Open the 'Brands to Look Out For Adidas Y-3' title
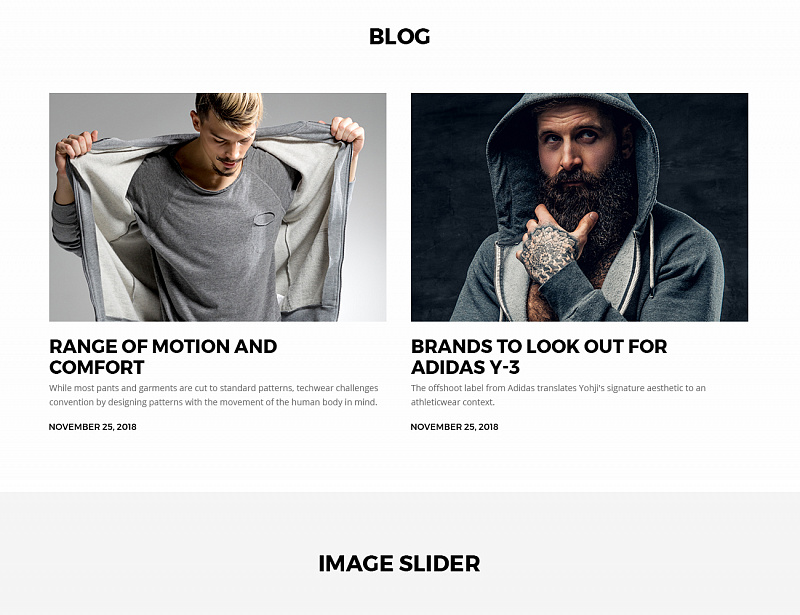 pos(539,357)
